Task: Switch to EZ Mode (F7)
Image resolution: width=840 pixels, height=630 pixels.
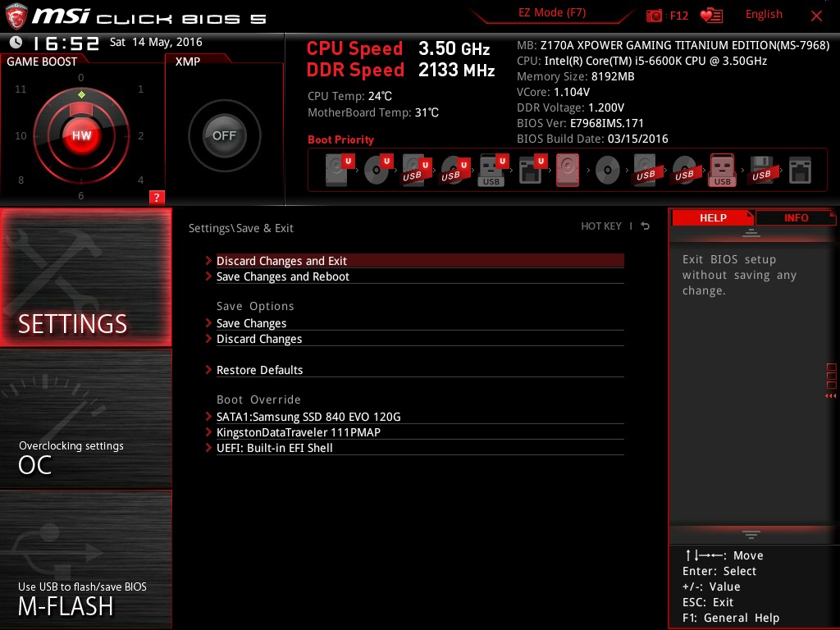Action: 552,13
